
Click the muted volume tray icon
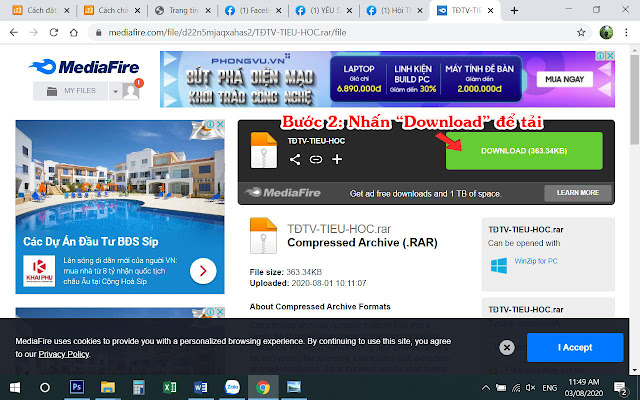(531, 387)
